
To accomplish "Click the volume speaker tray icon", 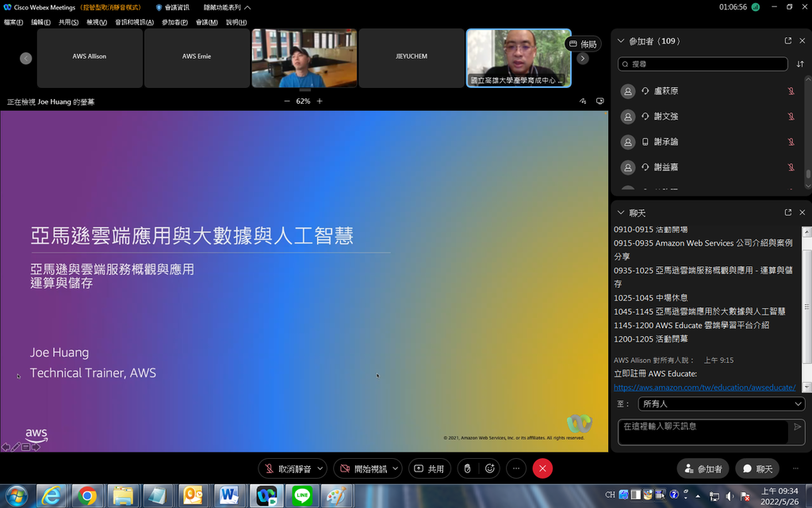I will click(x=730, y=496).
